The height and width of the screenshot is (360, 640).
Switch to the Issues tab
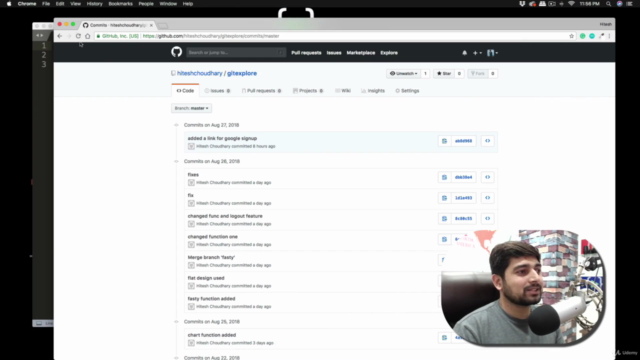(x=218, y=91)
